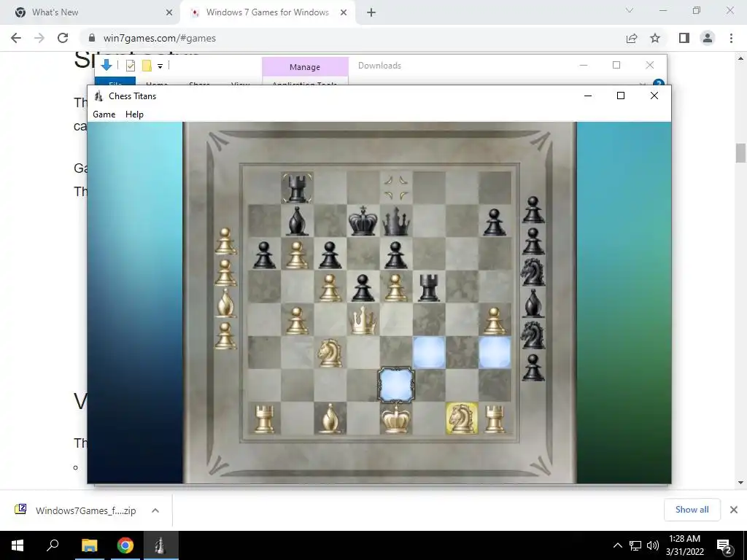This screenshot has width=747, height=560.
Task: Click the Properties icon in Explorer title bar
Action: pyautogui.click(x=131, y=66)
